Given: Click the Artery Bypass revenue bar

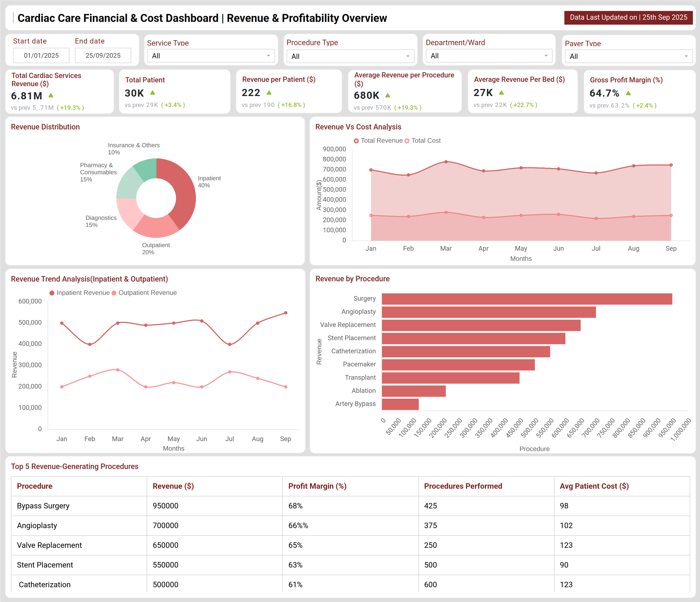Looking at the screenshot, I should pyautogui.click(x=400, y=404).
